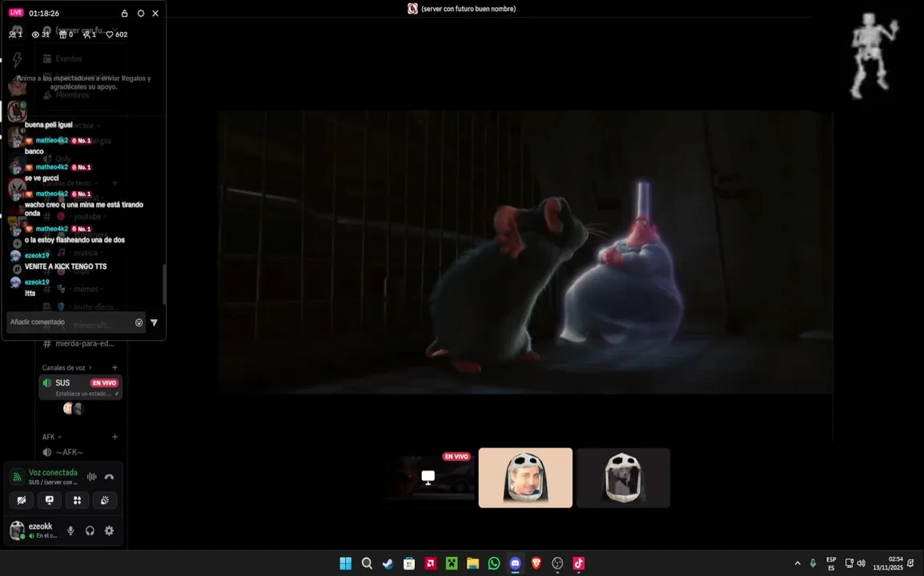Select the EN VIVO stream tile
Viewport: 924px width, 576px height.
pyautogui.click(x=428, y=478)
